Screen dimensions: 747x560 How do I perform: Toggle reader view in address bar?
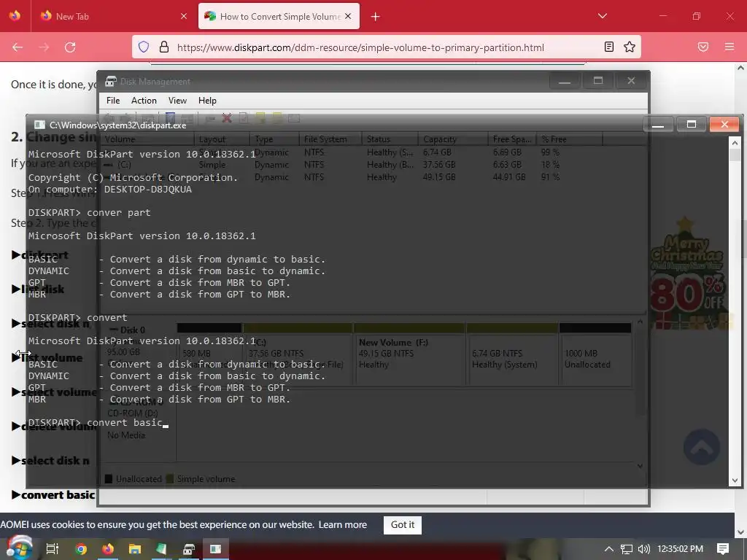coord(609,47)
